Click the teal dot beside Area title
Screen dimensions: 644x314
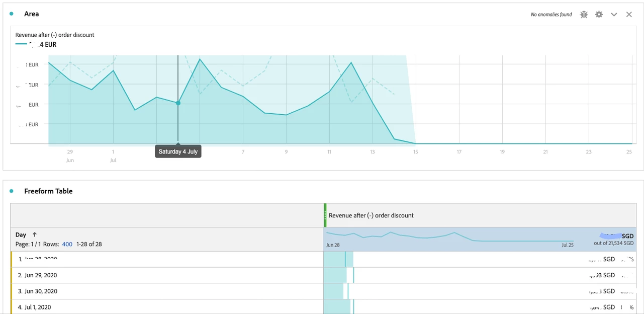click(12, 14)
